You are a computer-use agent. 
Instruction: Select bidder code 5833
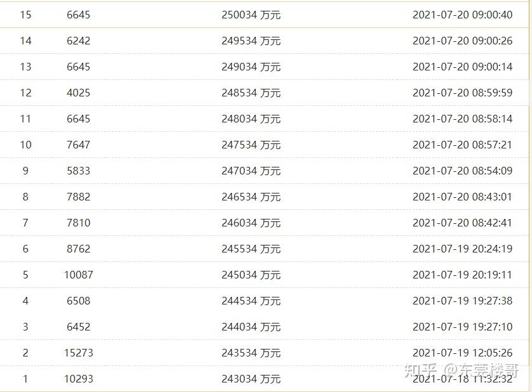coord(78,171)
